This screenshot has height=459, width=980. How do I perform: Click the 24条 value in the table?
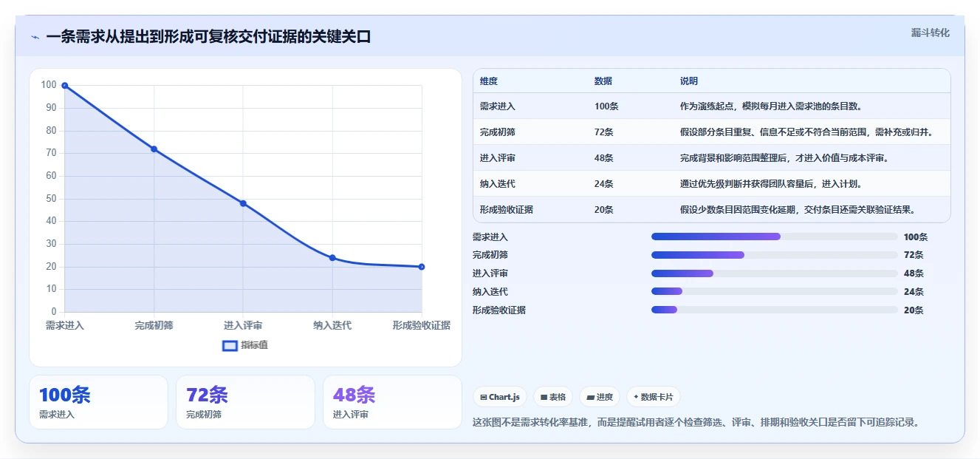click(x=604, y=184)
